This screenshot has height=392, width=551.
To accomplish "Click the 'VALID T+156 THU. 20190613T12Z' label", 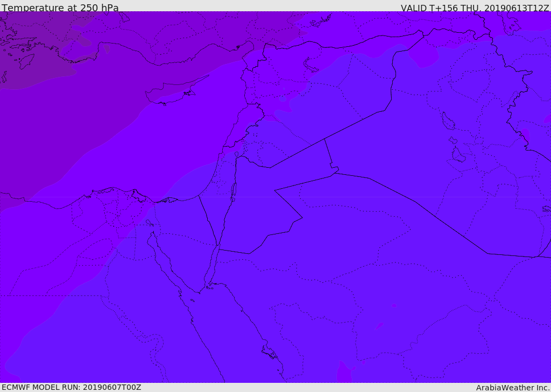I will pyautogui.click(x=475, y=8).
